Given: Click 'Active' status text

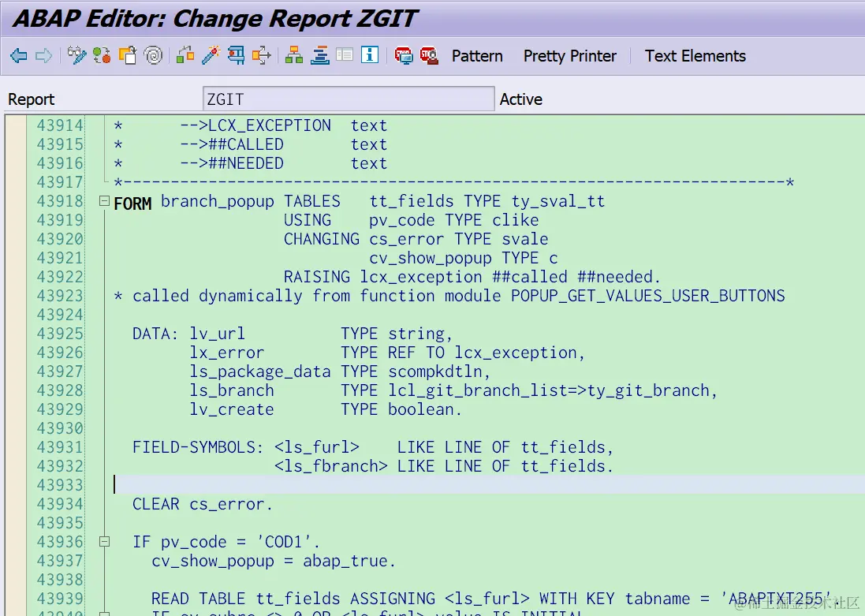Looking at the screenshot, I should click(x=520, y=99).
